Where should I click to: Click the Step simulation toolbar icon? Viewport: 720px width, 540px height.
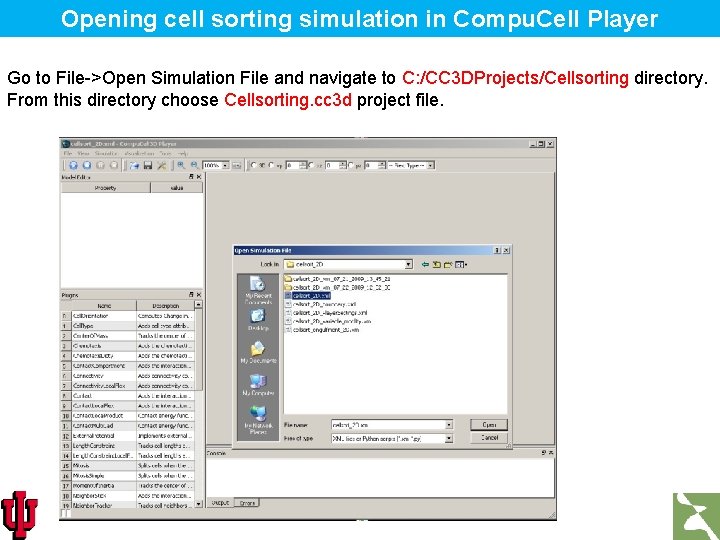click(x=87, y=165)
